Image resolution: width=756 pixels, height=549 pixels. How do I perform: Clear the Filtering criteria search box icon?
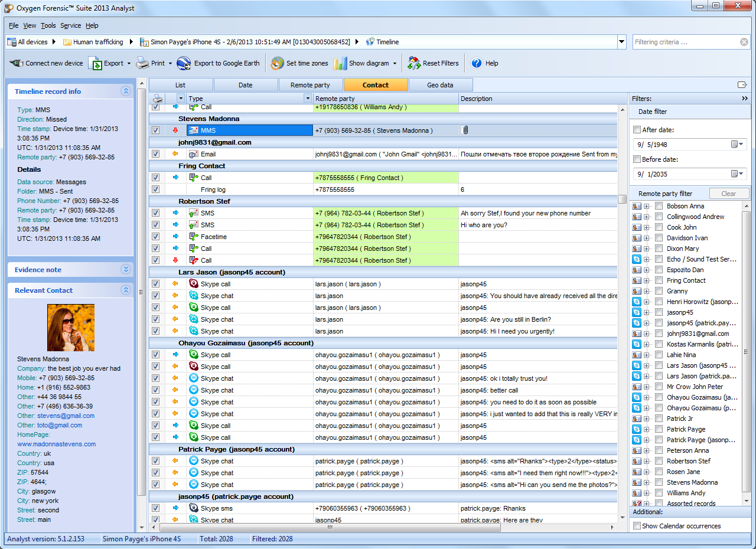click(744, 42)
